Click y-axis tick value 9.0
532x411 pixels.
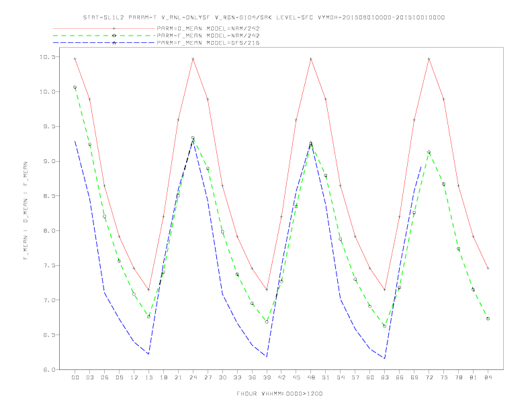(49, 161)
